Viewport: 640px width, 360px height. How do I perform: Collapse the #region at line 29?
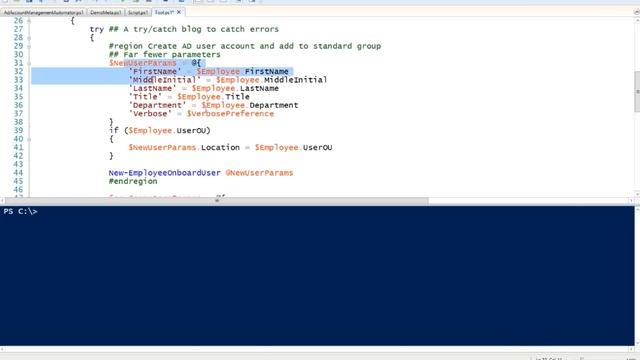29,46
